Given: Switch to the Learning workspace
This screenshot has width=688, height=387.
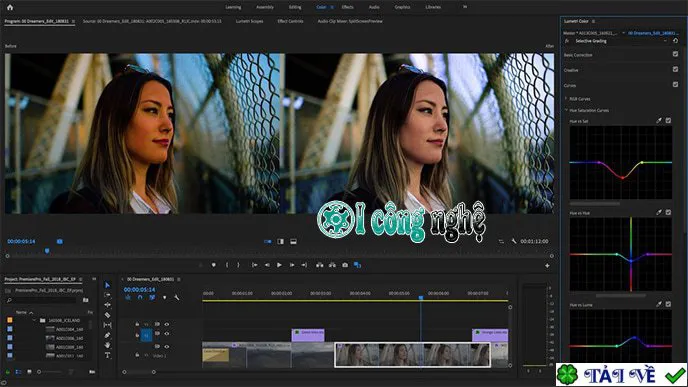Looking at the screenshot, I should [233, 7].
